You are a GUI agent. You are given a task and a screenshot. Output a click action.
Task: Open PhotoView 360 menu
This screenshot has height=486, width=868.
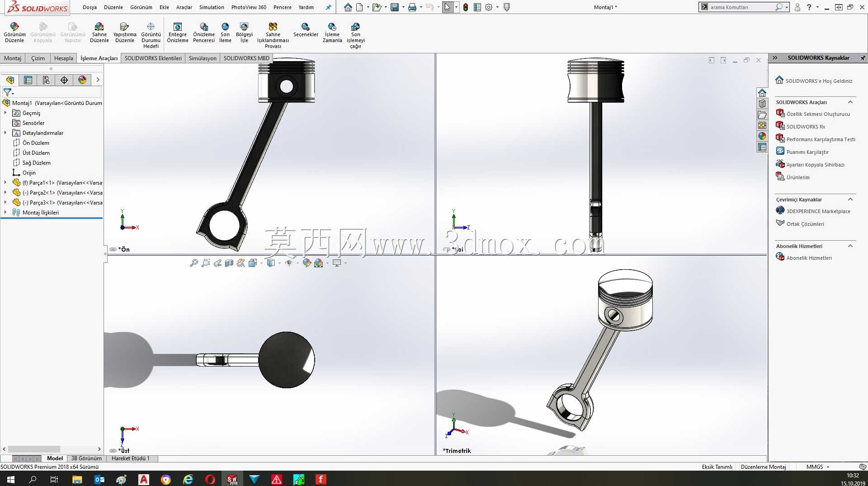[249, 7]
